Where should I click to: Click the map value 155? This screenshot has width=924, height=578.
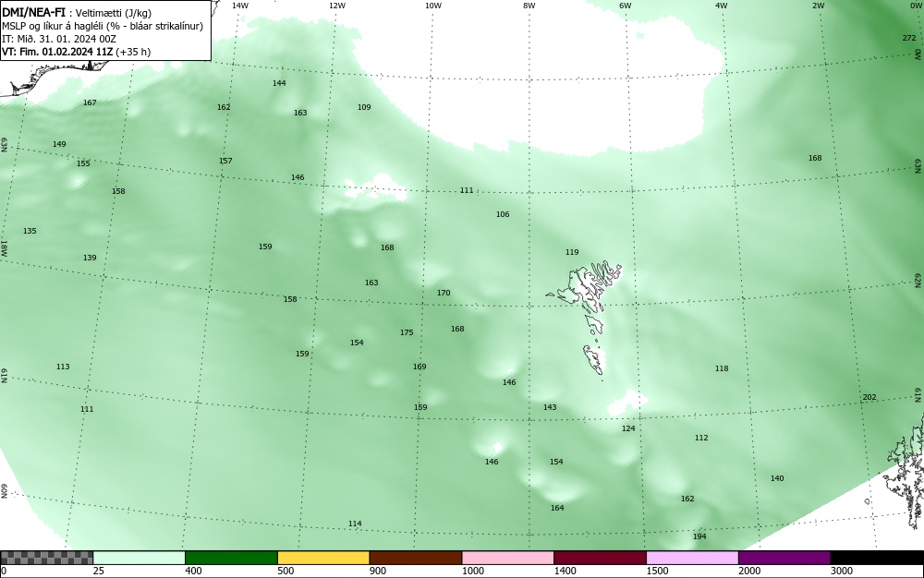pyautogui.click(x=84, y=163)
